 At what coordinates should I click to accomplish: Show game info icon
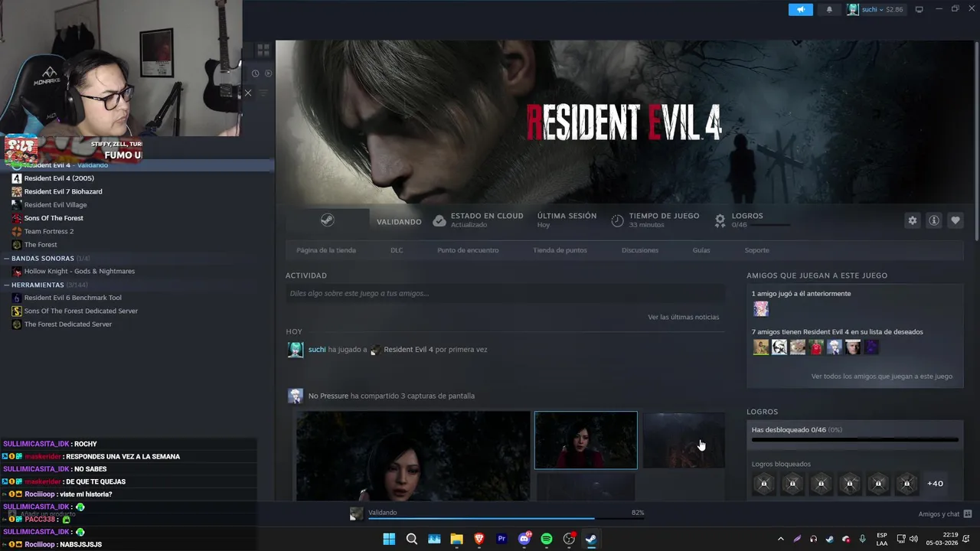[x=934, y=220]
